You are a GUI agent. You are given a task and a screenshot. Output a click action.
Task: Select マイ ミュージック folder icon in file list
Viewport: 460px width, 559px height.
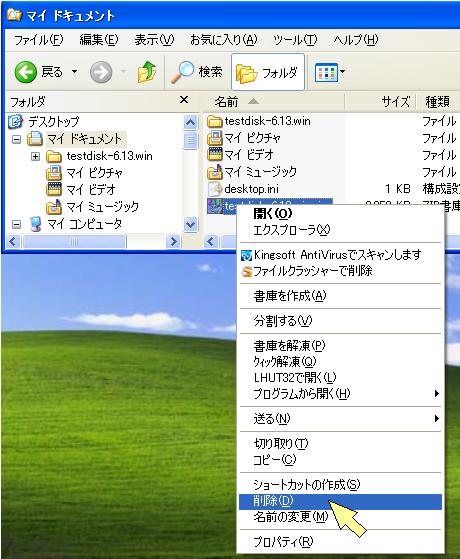[215, 172]
